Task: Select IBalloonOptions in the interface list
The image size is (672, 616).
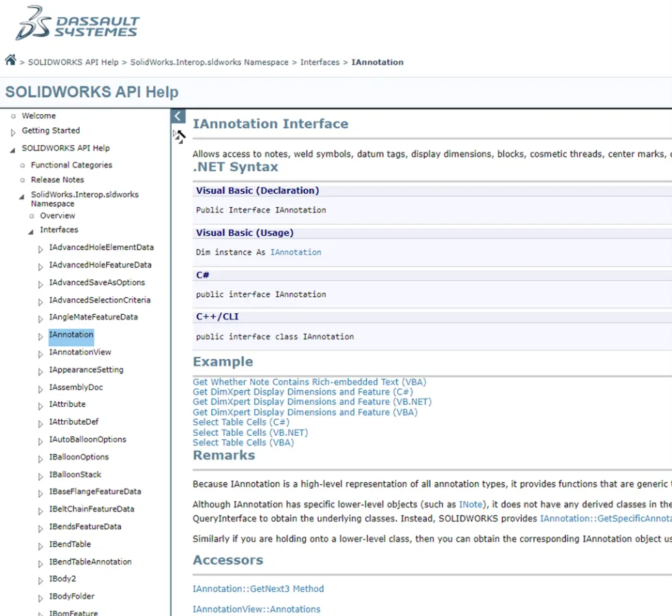Action: 79,457
